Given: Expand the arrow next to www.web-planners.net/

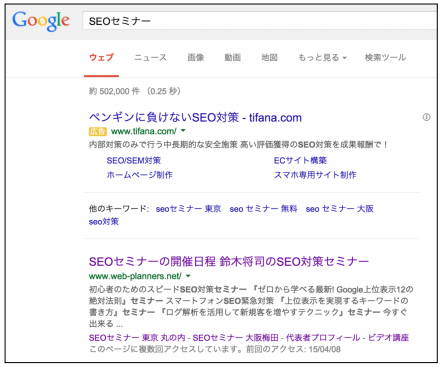Looking at the screenshot, I should [188, 276].
